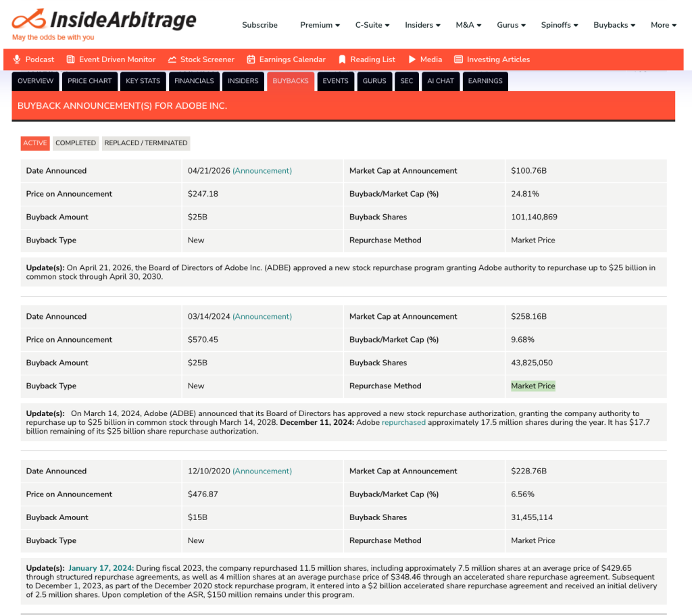Viewport: 692px width, 616px height.
Task: Click the Subscribe link
Action: tap(259, 25)
